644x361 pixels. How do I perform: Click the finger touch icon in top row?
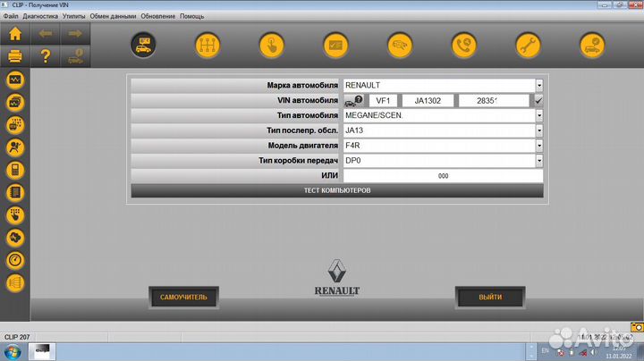point(272,45)
